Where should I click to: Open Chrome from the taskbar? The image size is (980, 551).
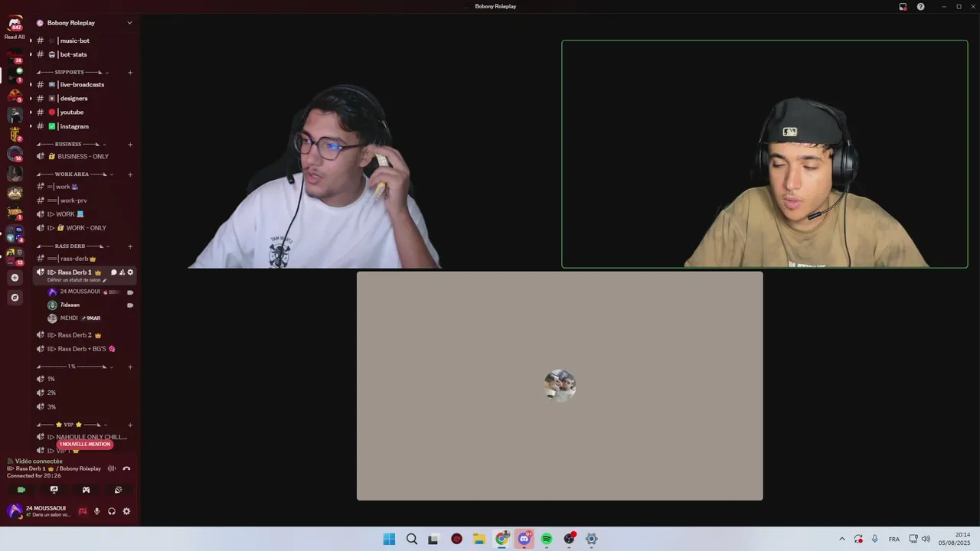pos(501,539)
